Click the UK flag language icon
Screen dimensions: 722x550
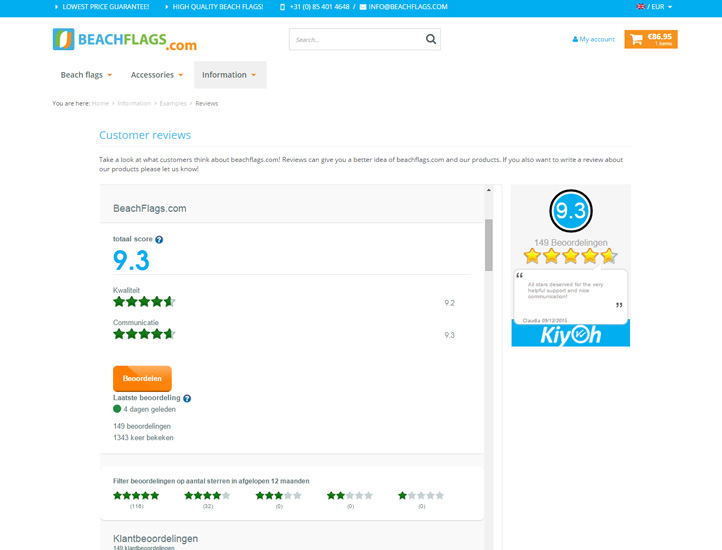[x=640, y=6]
